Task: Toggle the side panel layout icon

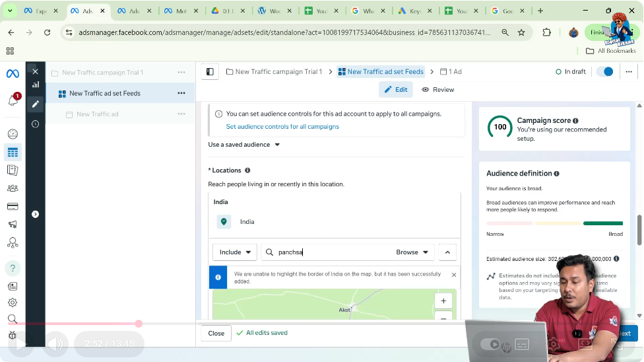Action: pos(210,71)
